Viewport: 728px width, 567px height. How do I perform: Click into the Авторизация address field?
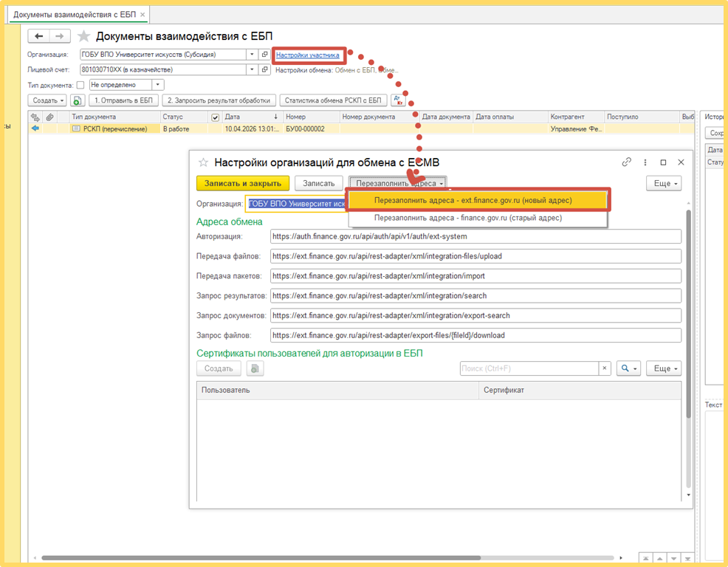(x=476, y=236)
